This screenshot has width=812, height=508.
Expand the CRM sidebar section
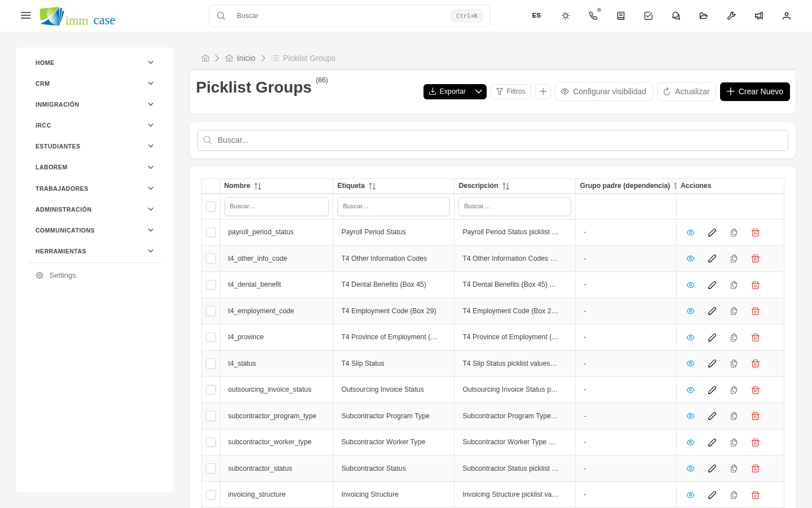95,84
